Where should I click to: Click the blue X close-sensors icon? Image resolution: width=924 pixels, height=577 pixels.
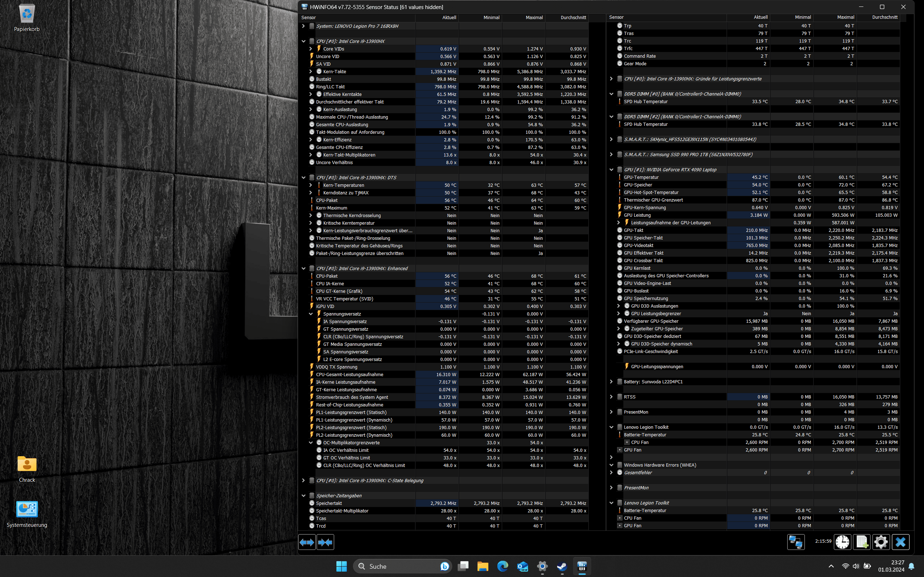coord(900,542)
